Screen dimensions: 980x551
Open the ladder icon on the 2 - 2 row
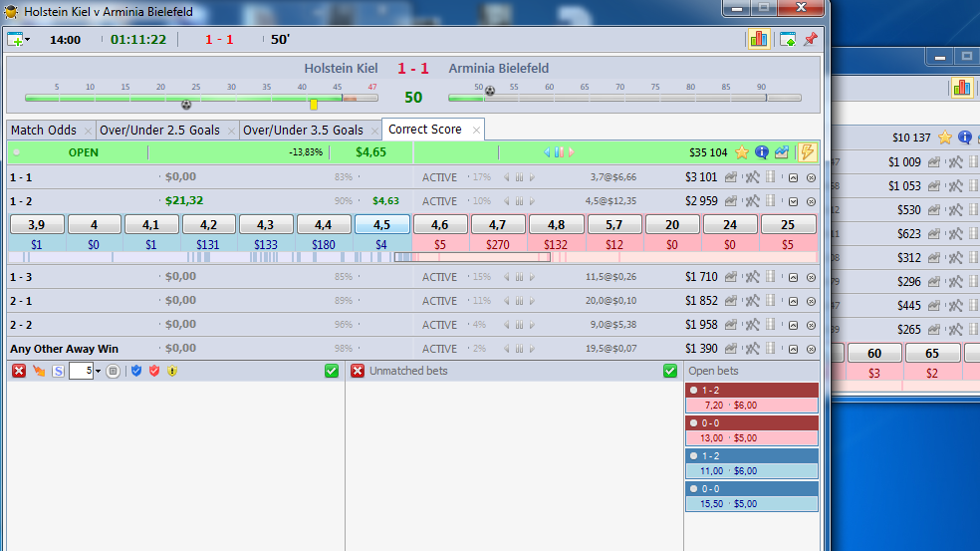(771, 324)
